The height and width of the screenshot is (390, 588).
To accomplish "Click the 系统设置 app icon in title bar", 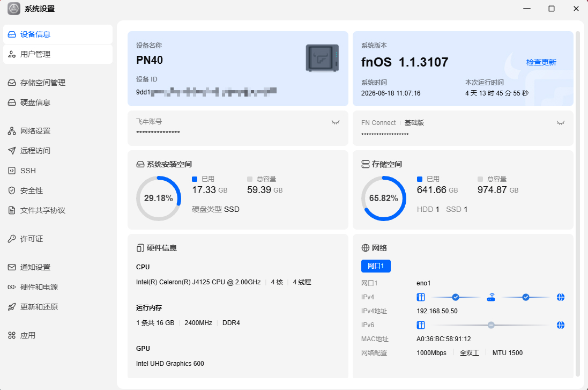I will coord(14,9).
